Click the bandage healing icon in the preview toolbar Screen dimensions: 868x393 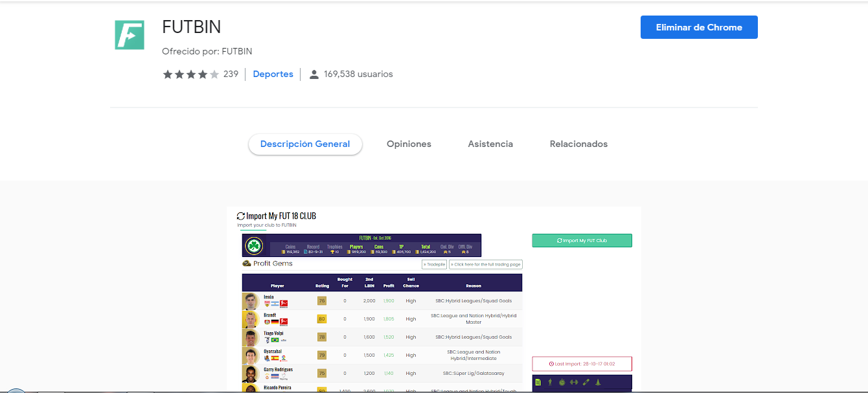[x=586, y=382]
